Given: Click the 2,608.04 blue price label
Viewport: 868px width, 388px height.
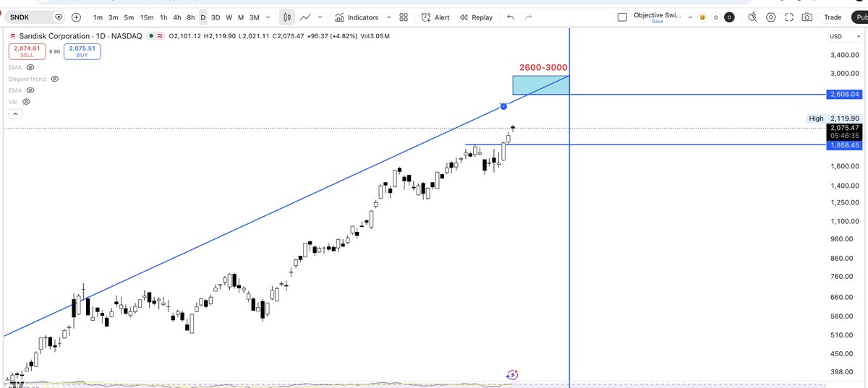Looking at the screenshot, I should coord(845,95).
